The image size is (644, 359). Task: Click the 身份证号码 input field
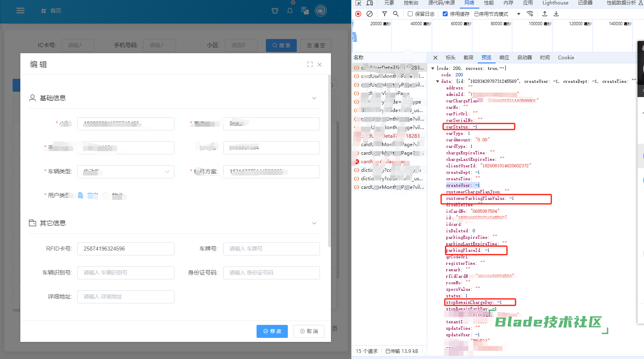pyautogui.click(x=271, y=273)
